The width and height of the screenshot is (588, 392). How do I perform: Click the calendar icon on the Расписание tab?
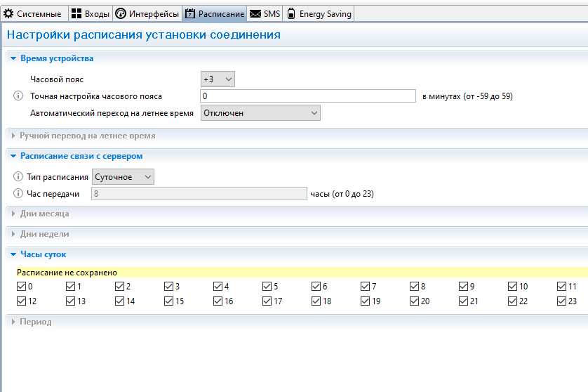[190, 14]
